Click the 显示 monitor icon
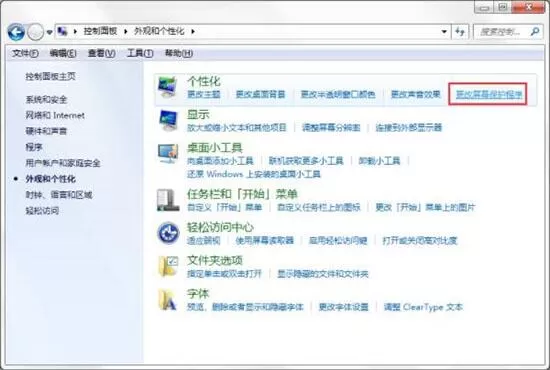The height and width of the screenshot is (370, 550). pyautogui.click(x=168, y=120)
